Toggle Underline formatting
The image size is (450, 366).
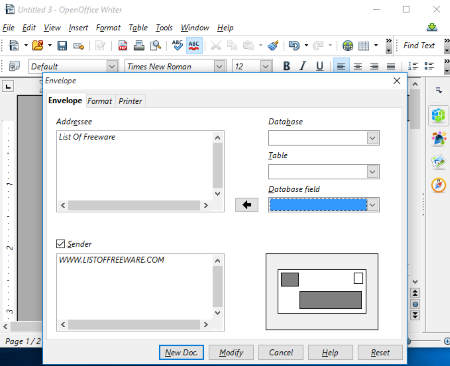click(x=320, y=66)
